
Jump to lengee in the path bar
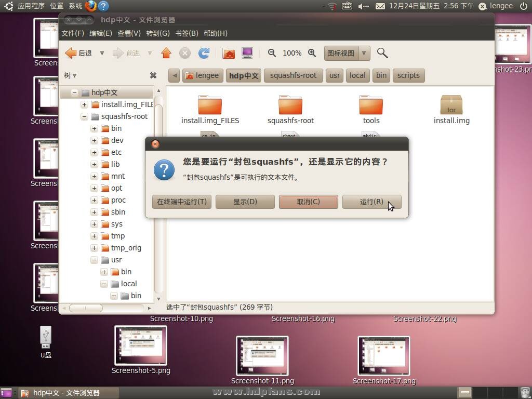coord(203,75)
